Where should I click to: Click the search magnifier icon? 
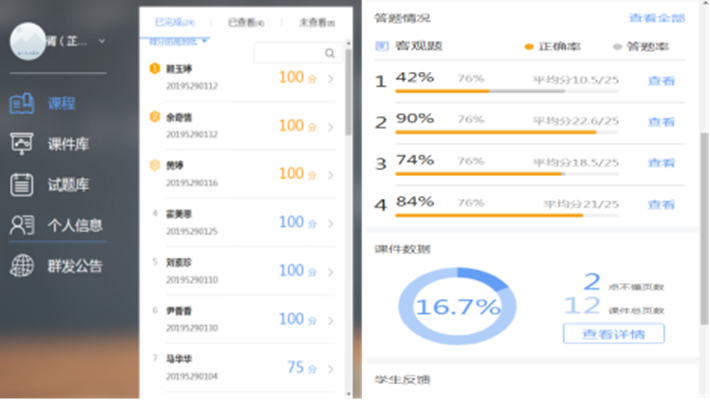pyautogui.click(x=330, y=53)
